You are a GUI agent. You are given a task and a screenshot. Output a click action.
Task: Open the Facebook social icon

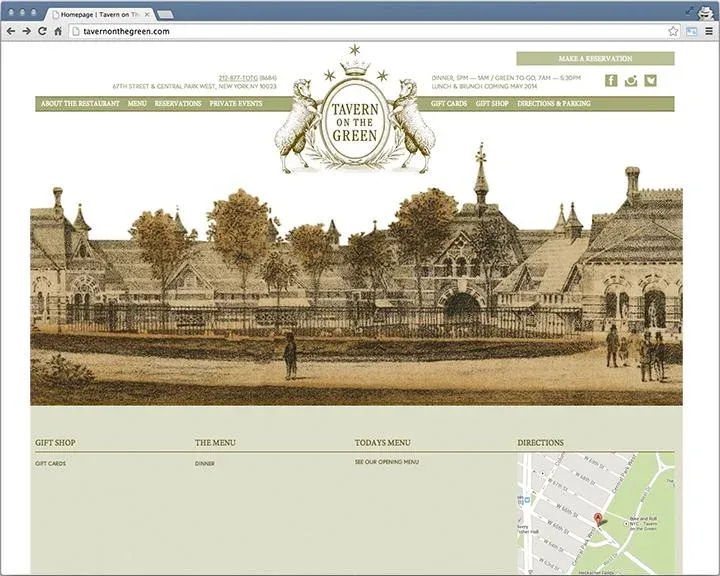point(611,81)
